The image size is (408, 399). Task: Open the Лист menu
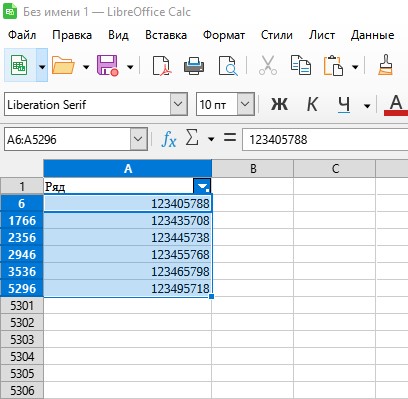coord(322,35)
